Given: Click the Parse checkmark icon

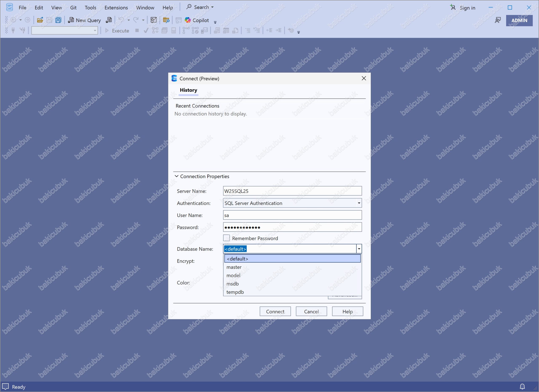Looking at the screenshot, I should pyautogui.click(x=146, y=30).
